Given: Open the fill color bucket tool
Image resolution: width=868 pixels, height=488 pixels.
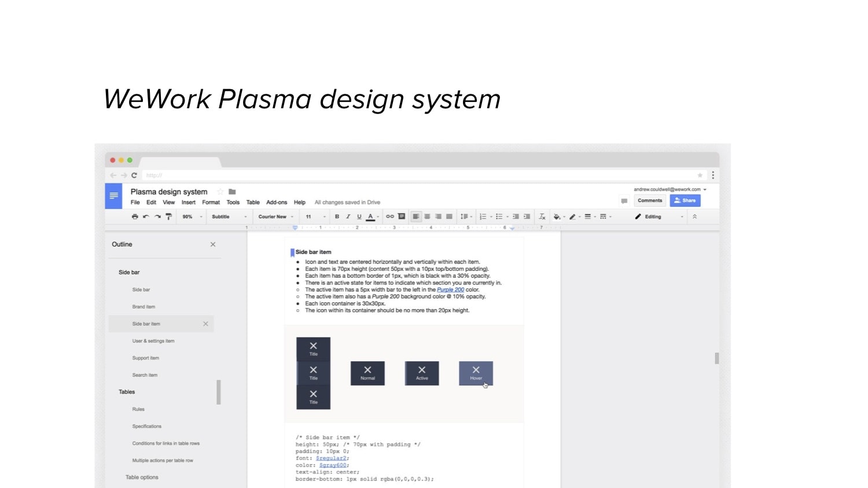Looking at the screenshot, I should pyautogui.click(x=558, y=217).
